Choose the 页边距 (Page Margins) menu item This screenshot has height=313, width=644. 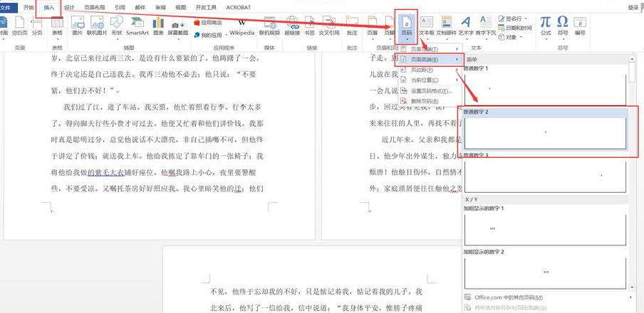click(430, 70)
